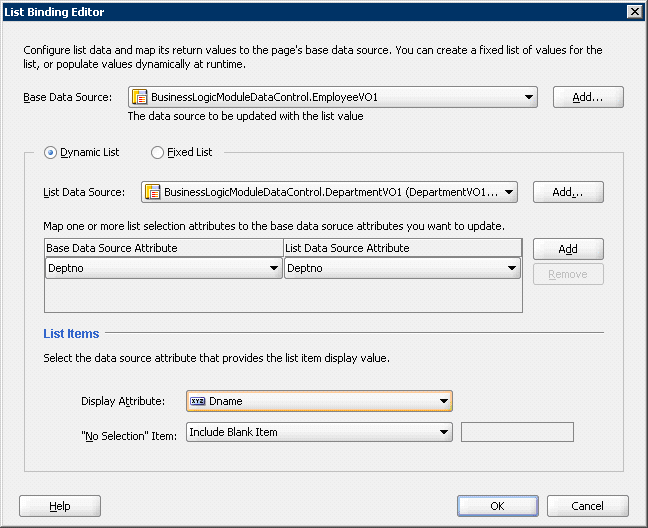This screenshot has height=528, width=648.
Task: Close the List Binding Editor dialog
Action: (634, 11)
